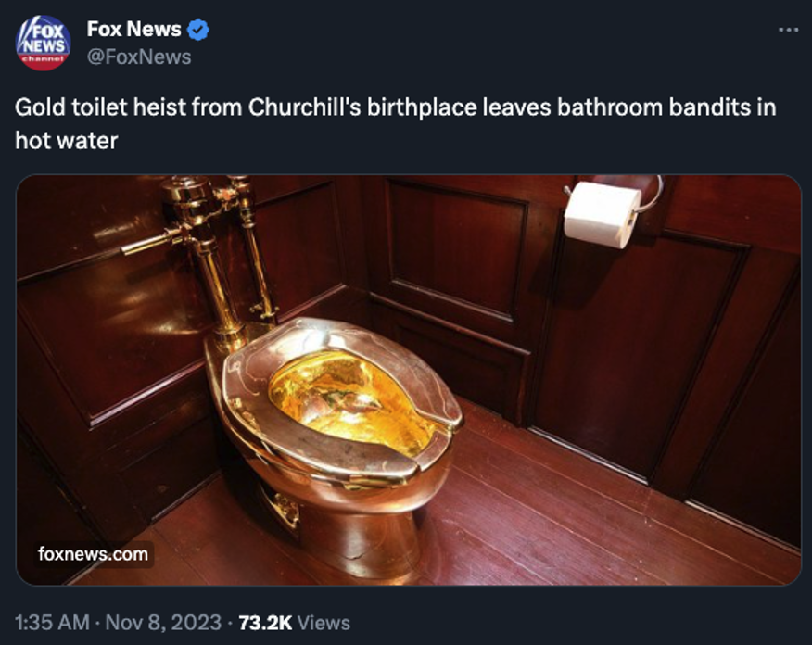Click the Fox News display name
The height and width of the screenshot is (645, 812).
coord(133,30)
